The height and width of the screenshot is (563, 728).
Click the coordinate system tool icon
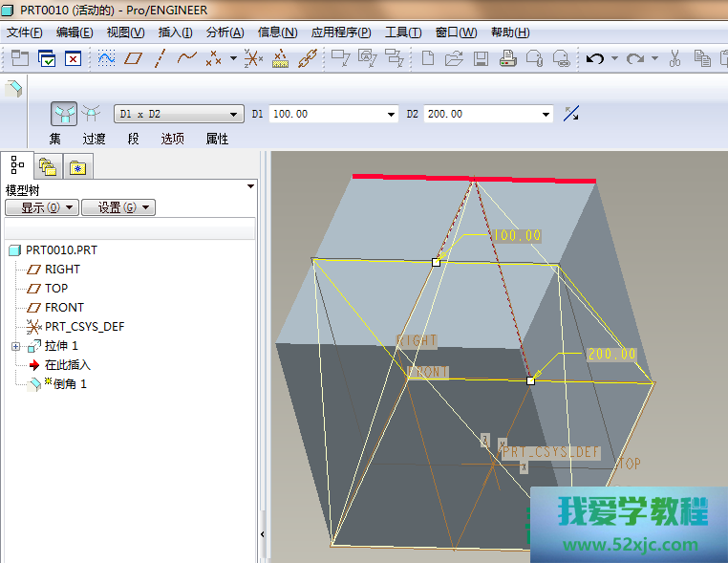[x=252, y=58]
